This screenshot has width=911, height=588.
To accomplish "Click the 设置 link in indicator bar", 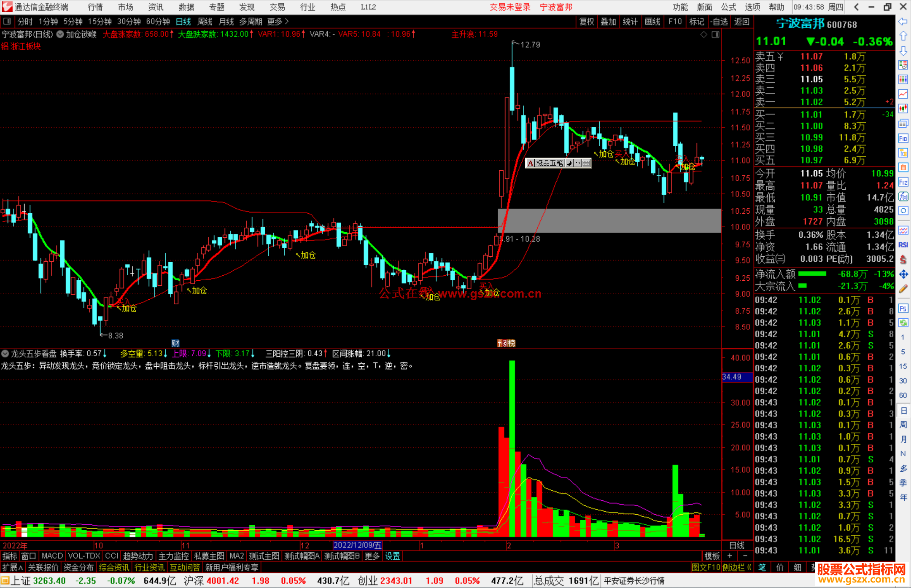I will pyautogui.click(x=392, y=556).
